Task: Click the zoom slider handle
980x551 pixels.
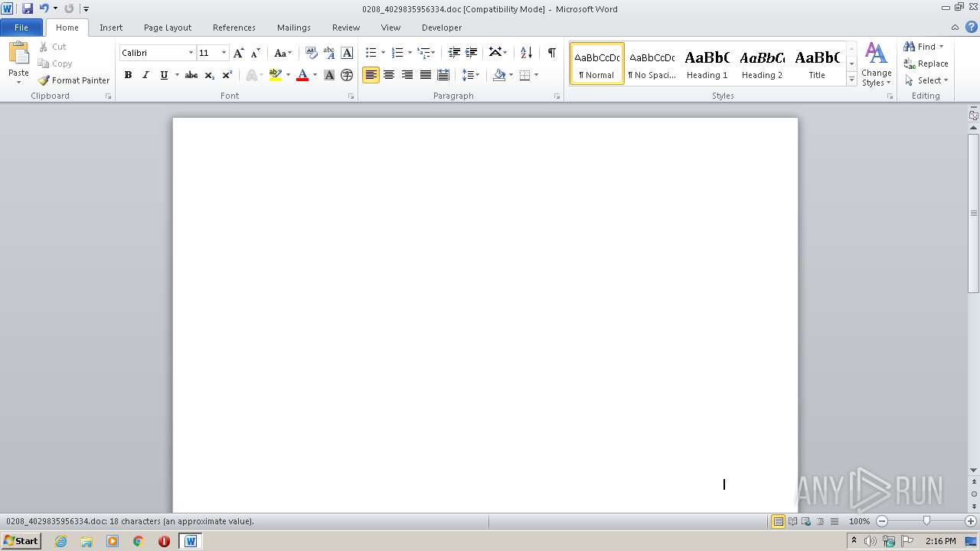Action: click(926, 521)
